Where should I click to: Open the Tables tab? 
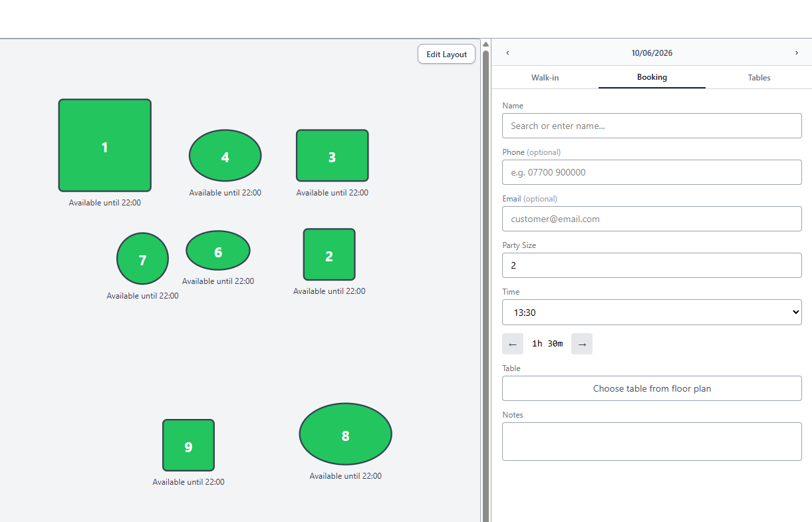pyautogui.click(x=759, y=77)
